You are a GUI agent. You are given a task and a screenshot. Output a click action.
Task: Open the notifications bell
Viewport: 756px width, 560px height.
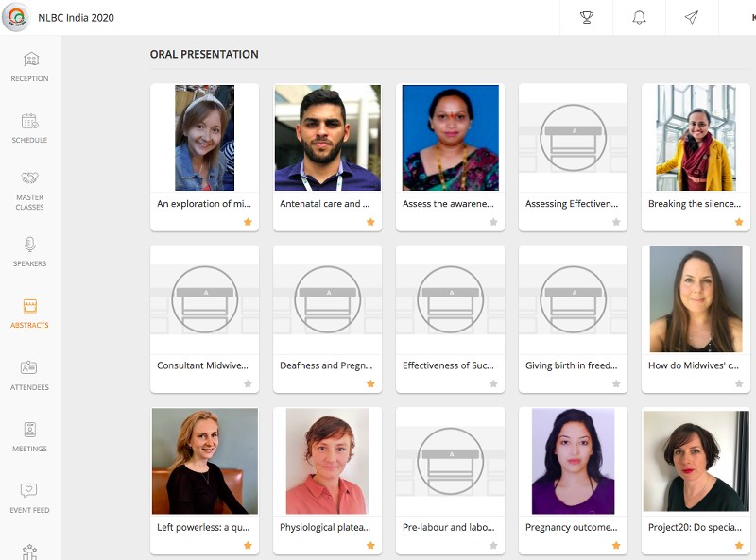pyautogui.click(x=639, y=18)
